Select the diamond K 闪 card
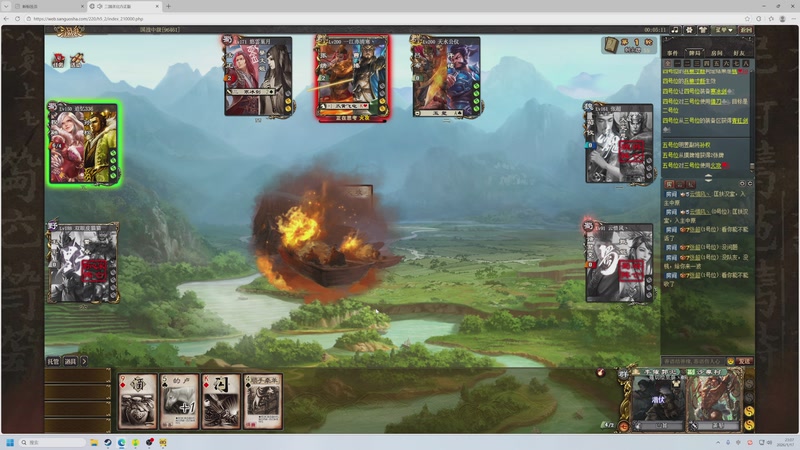 [x=221, y=402]
